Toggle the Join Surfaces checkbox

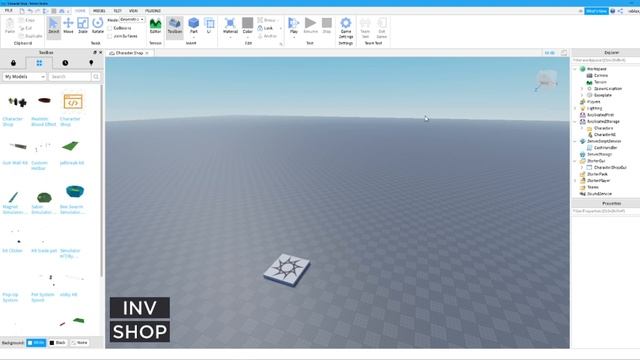pos(110,36)
